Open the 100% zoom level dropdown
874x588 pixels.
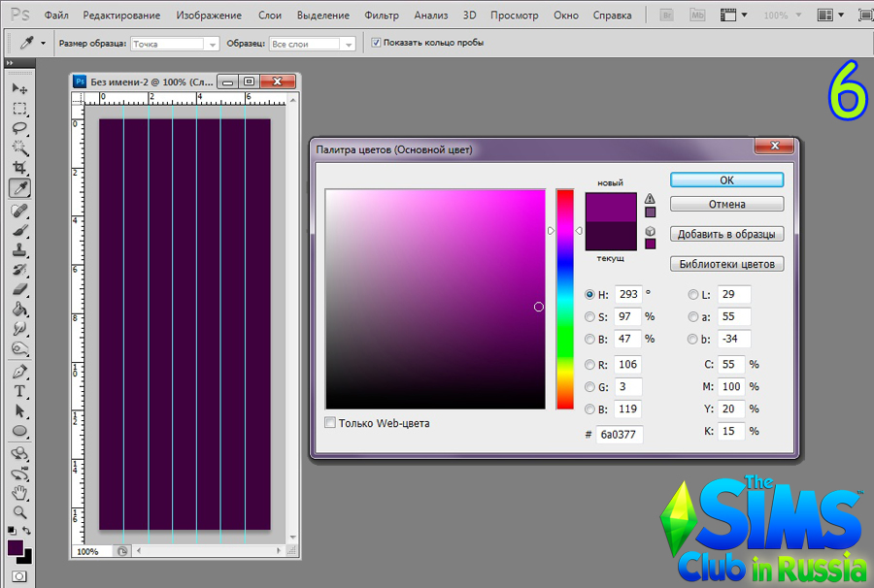click(782, 16)
